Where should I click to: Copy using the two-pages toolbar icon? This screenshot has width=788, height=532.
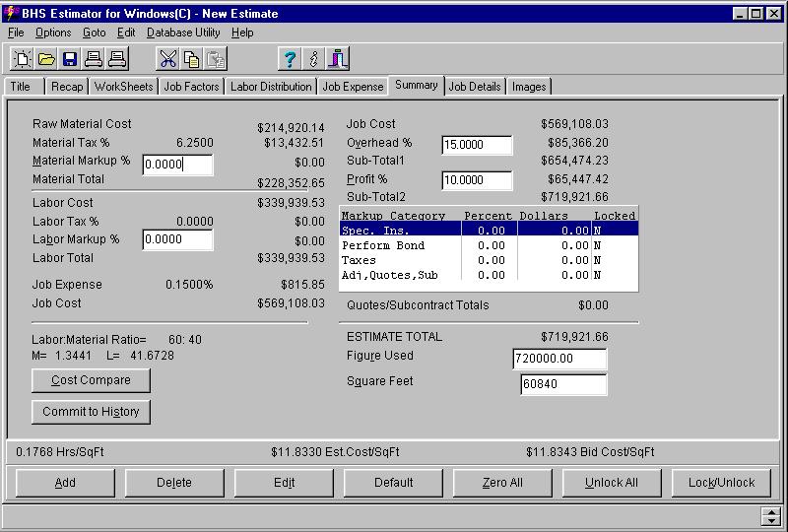pos(191,59)
